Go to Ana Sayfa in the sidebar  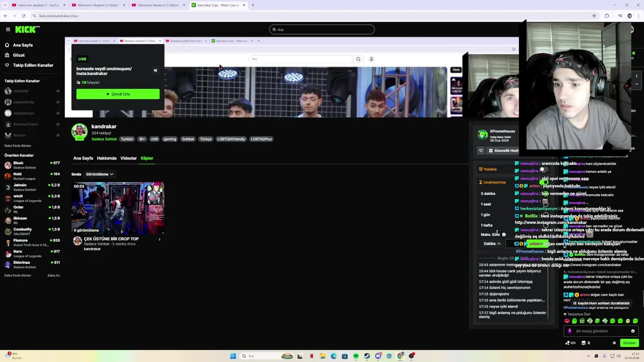(x=23, y=45)
